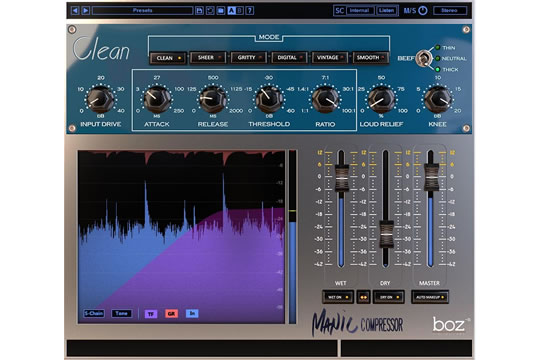Select the SMOOTH mode
Screen dimensions: 540x360
click(x=371, y=58)
